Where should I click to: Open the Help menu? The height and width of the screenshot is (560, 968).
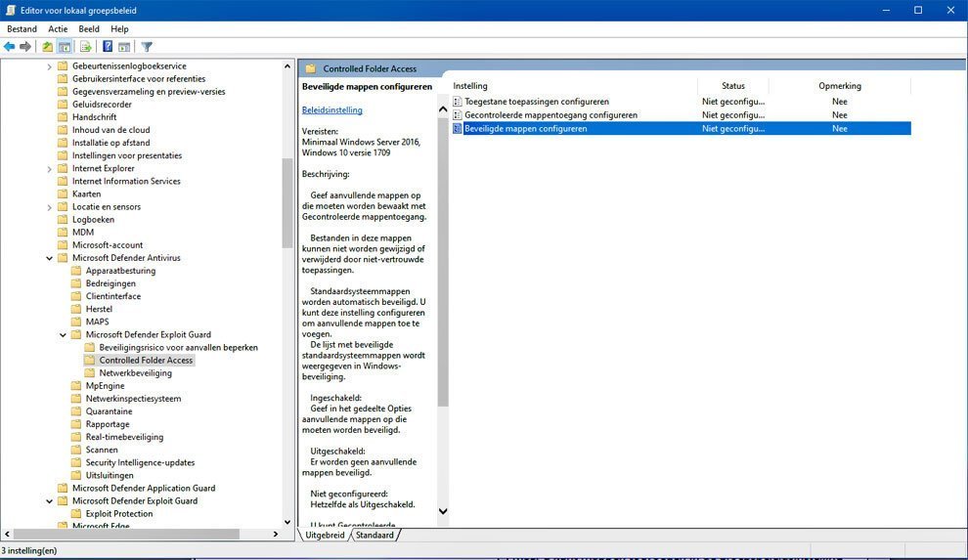coord(119,29)
